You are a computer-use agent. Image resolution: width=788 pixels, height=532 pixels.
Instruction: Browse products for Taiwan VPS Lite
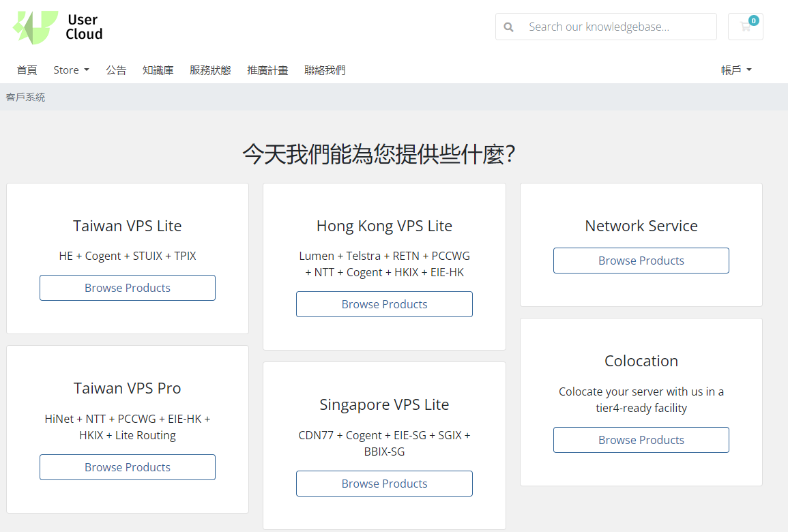pos(128,288)
